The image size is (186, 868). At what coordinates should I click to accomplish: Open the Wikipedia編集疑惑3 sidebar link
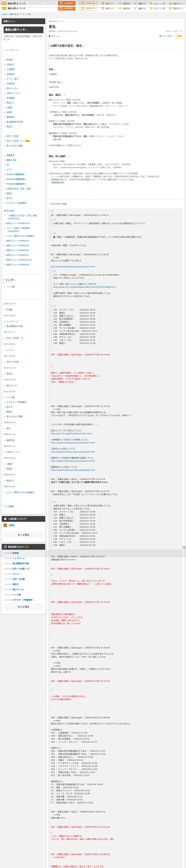click(16, 184)
